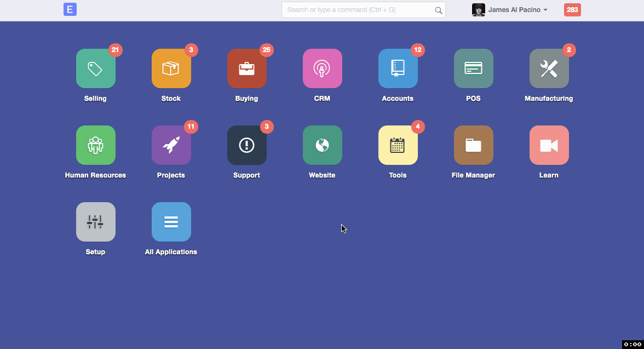Open the Setup sliders icon

(x=96, y=222)
